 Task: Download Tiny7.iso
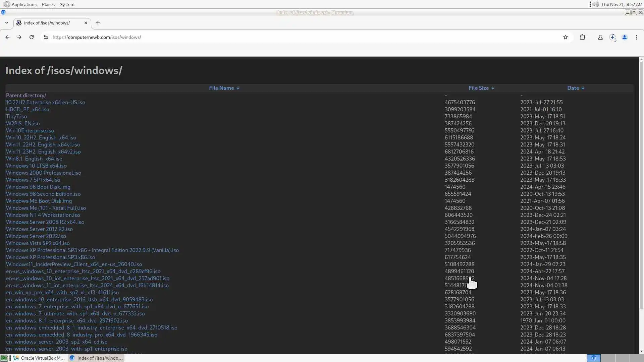click(x=16, y=116)
